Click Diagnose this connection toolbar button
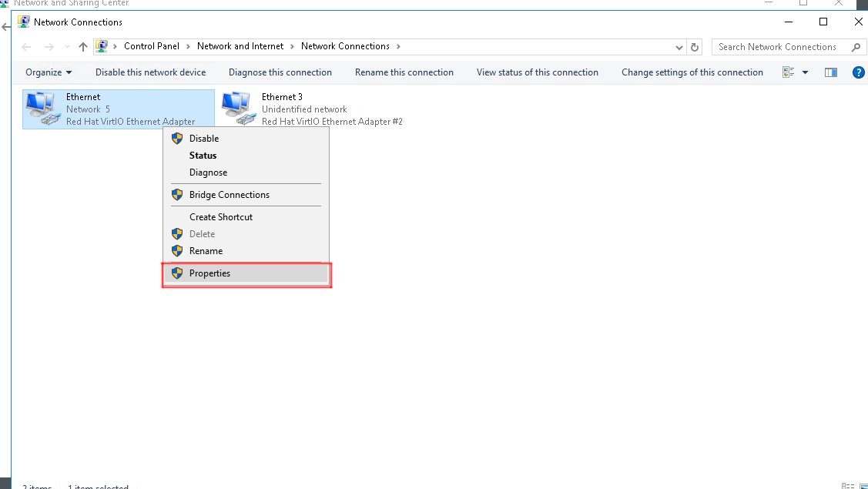Image resolution: width=868 pixels, height=489 pixels. coord(280,72)
